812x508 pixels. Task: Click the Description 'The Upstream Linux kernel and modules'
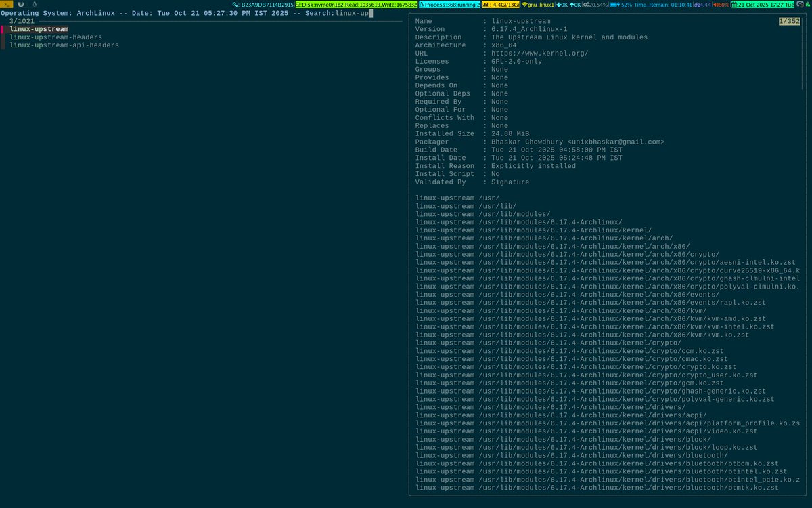569,37
